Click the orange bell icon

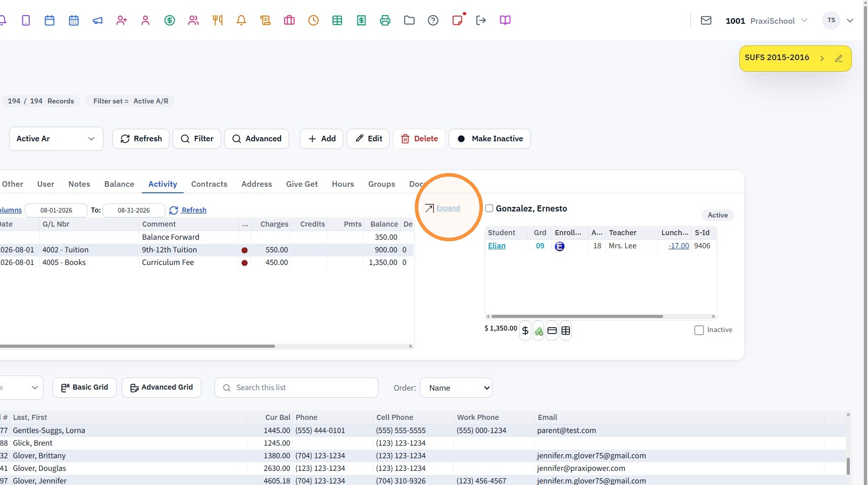click(x=241, y=20)
